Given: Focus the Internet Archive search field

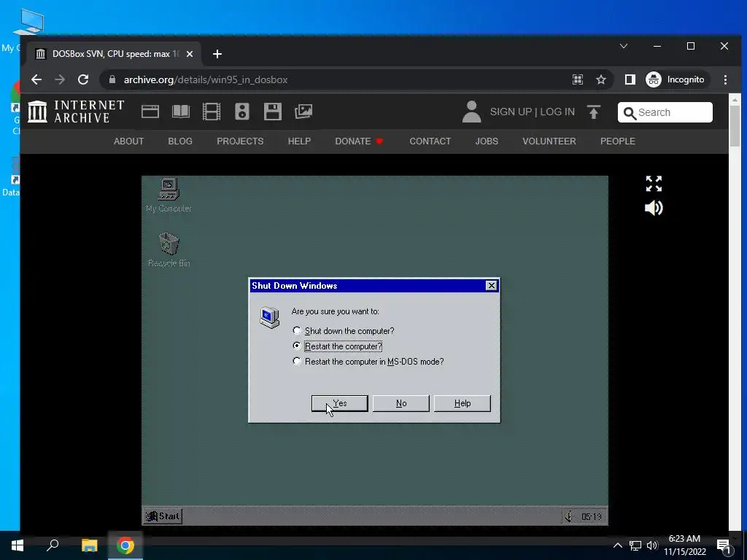Looking at the screenshot, I should pyautogui.click(x=665, y=112).
